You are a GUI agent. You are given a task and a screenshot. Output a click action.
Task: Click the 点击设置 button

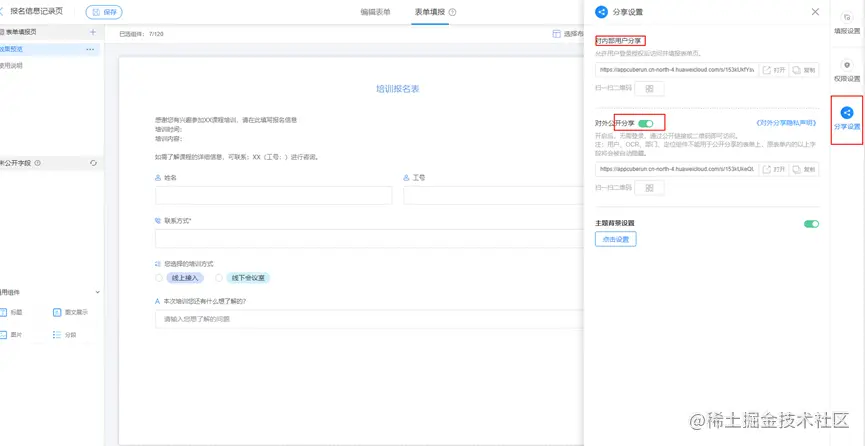(x=616, y=240)
